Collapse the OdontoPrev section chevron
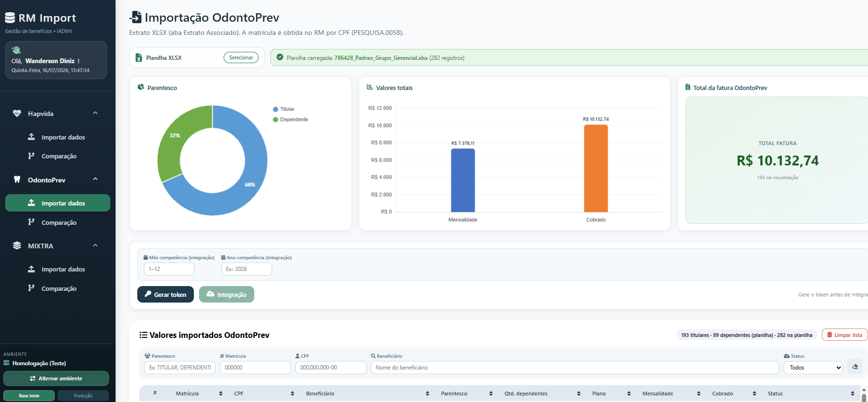Screen dimensions: 868x402 (x=95, y=179)
